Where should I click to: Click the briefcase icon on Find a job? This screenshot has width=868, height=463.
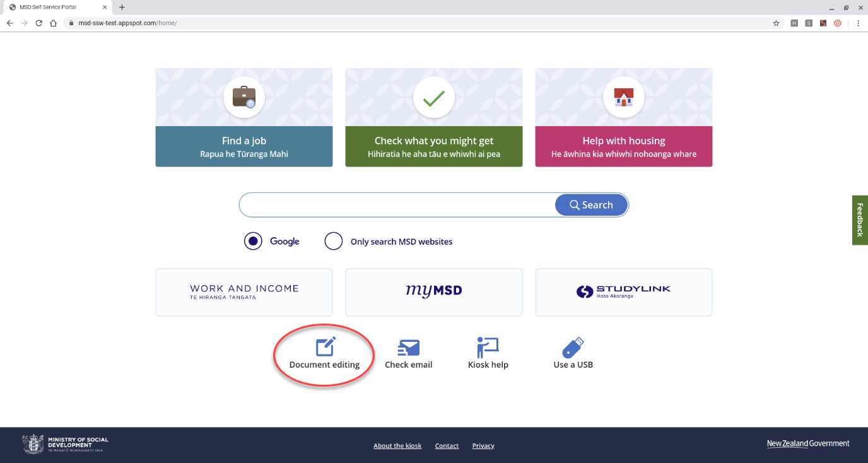[244, 97]
